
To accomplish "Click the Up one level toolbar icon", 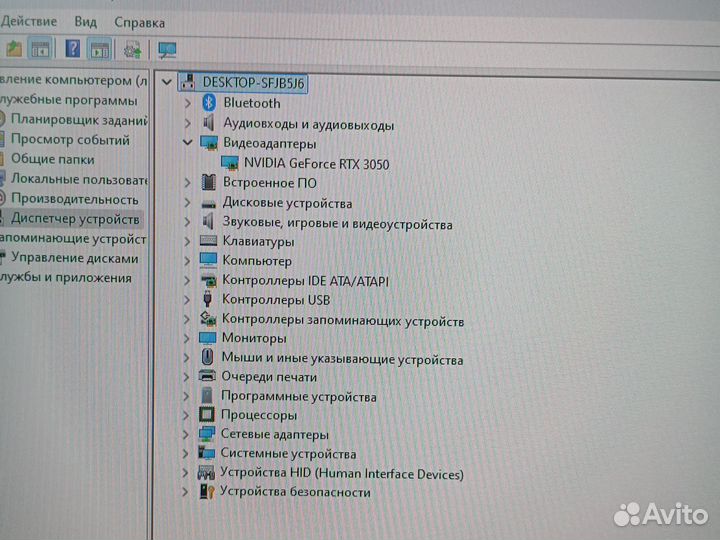I will 14,48.
